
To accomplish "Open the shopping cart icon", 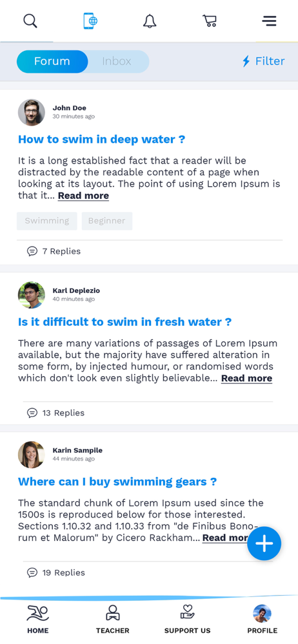I will 210,21.
